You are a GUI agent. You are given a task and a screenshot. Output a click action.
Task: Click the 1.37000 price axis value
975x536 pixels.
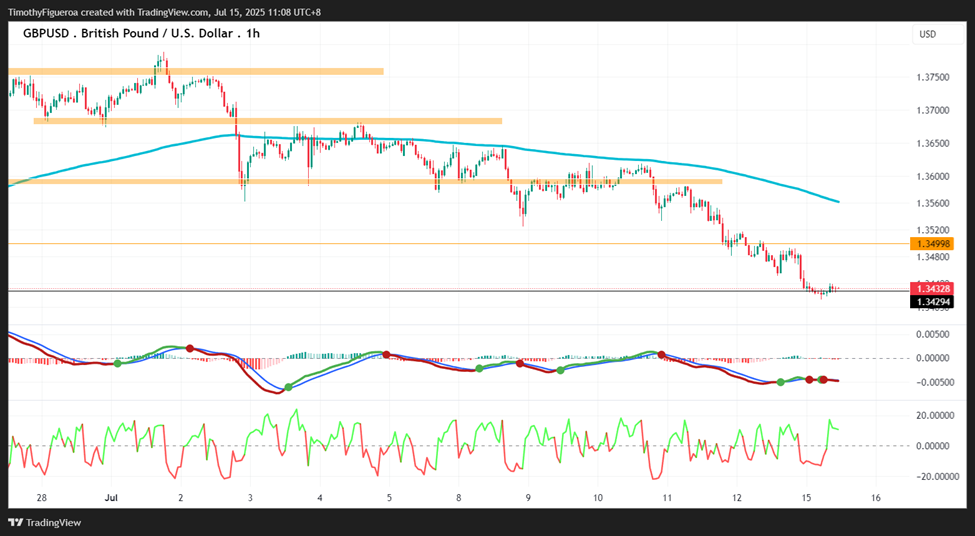(x=933, y=110)
